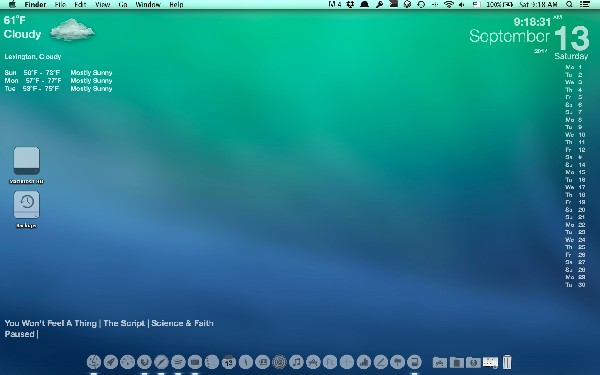Open the flag-post icon in dock

click(397, 362)
